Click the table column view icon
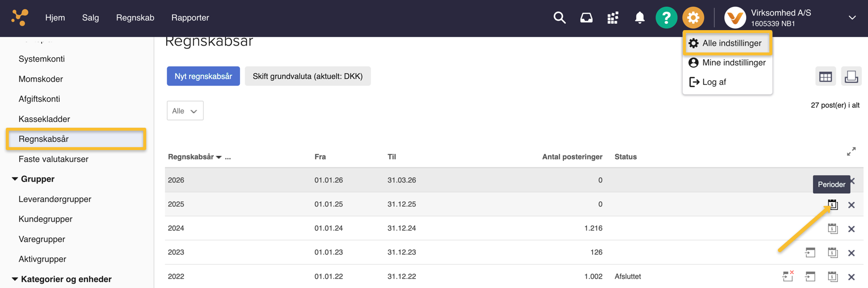This screenshot has height=288, width=868. (825, 77)
